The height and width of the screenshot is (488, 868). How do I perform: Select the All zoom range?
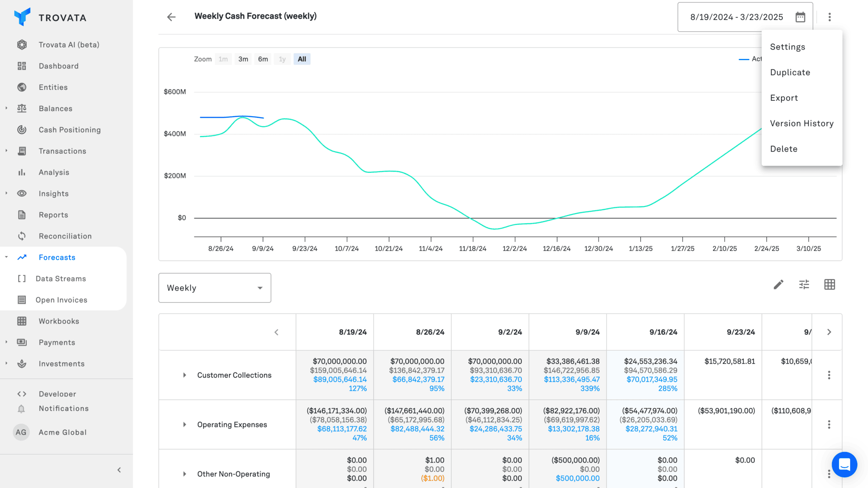(302, 59)
